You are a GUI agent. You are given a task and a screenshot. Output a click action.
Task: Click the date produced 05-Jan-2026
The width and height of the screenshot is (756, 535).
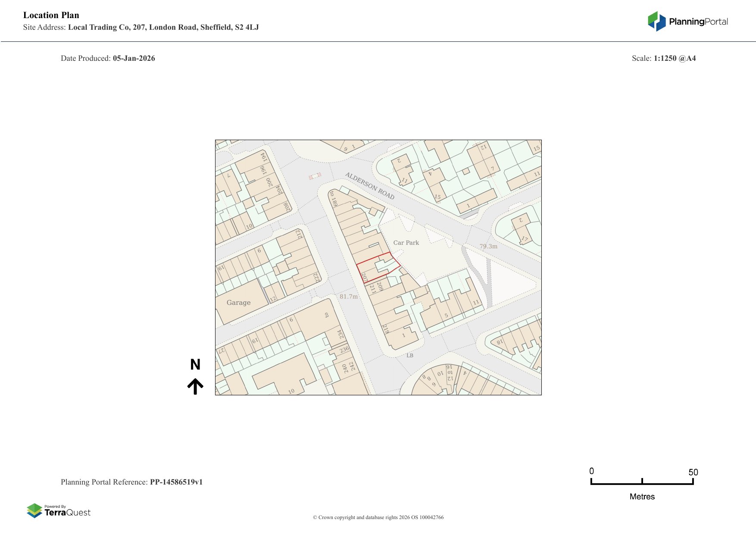click(x=134, y=58)
